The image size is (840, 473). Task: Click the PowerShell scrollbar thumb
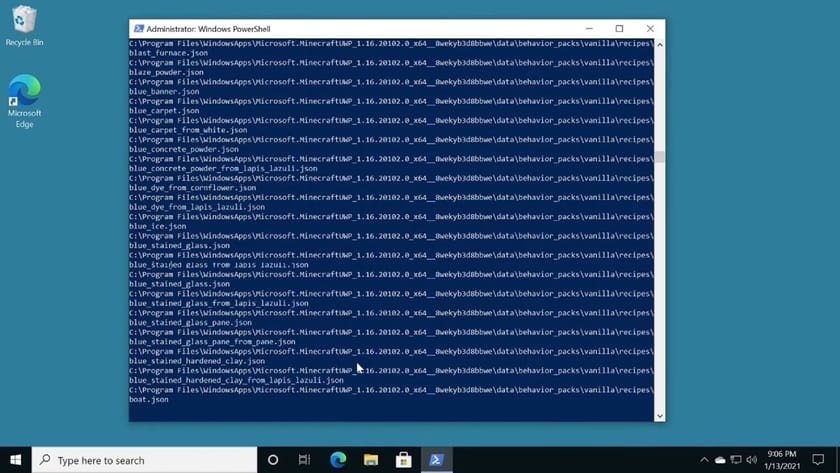click(659, 157)
